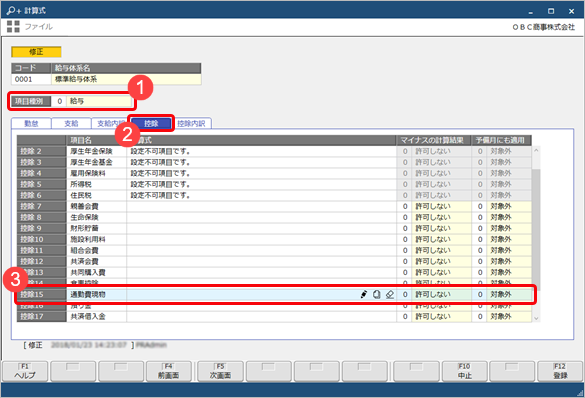Click the F4 前画面 button

[x=169, y=371]
